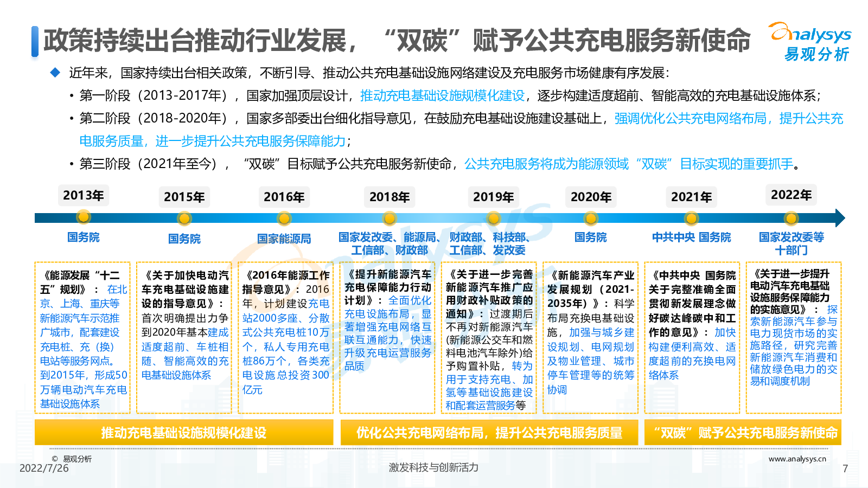Click blue text 强调优化公共充电网络布局
The height and width of the screenshot is (488, 868).
pyautogui.click(x=691, y=119)
